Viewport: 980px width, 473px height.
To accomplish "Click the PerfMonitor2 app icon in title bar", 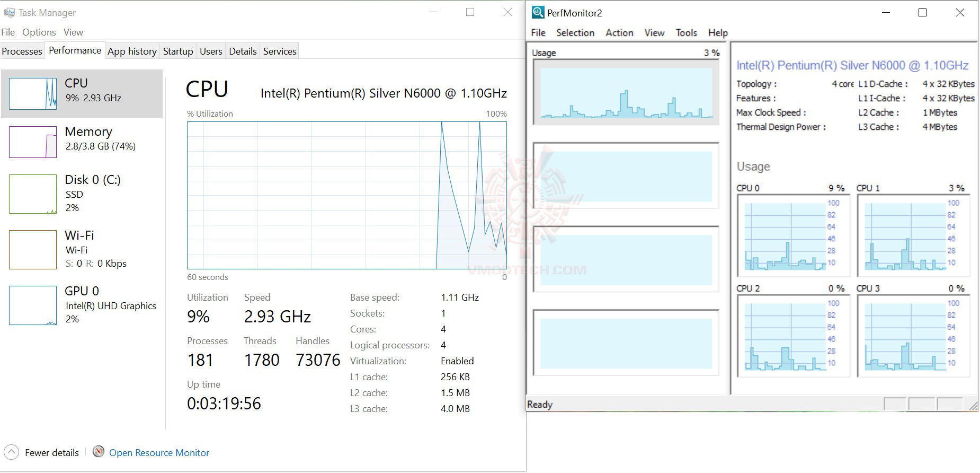I will (538, 12).
